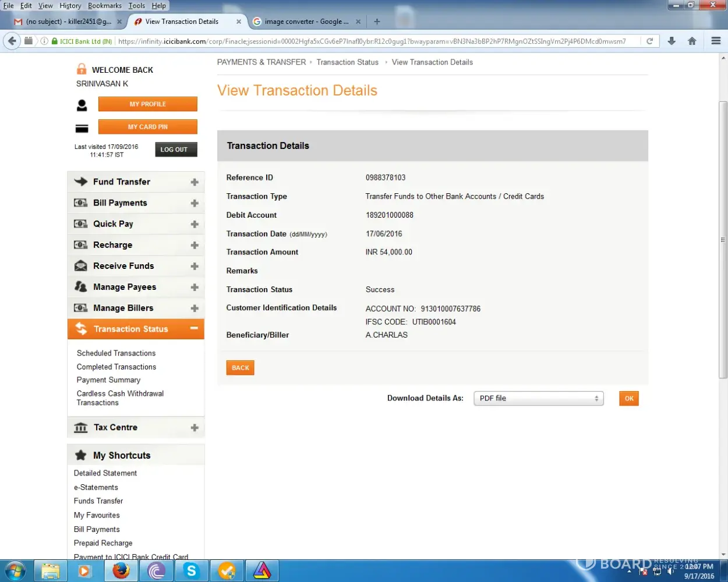Open the Download Details As dropdown
Viewport: 728px width, 582px height.
point(538,399)
